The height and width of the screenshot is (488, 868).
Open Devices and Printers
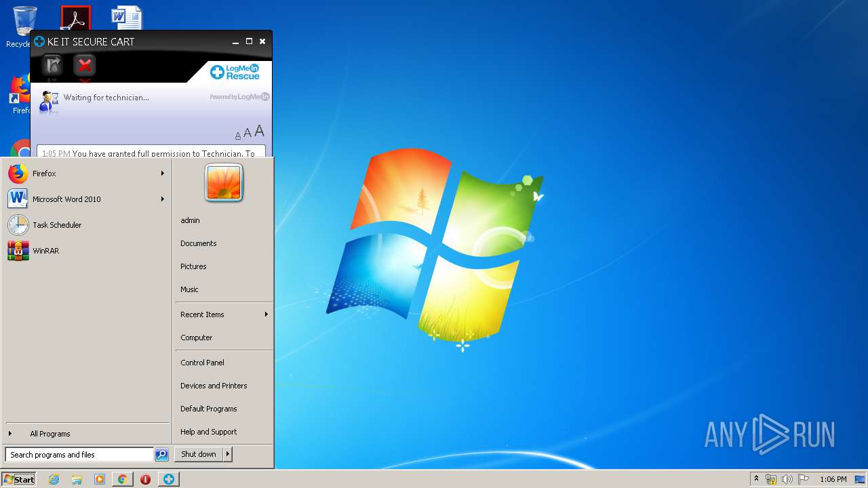click(x=224, y=386)
